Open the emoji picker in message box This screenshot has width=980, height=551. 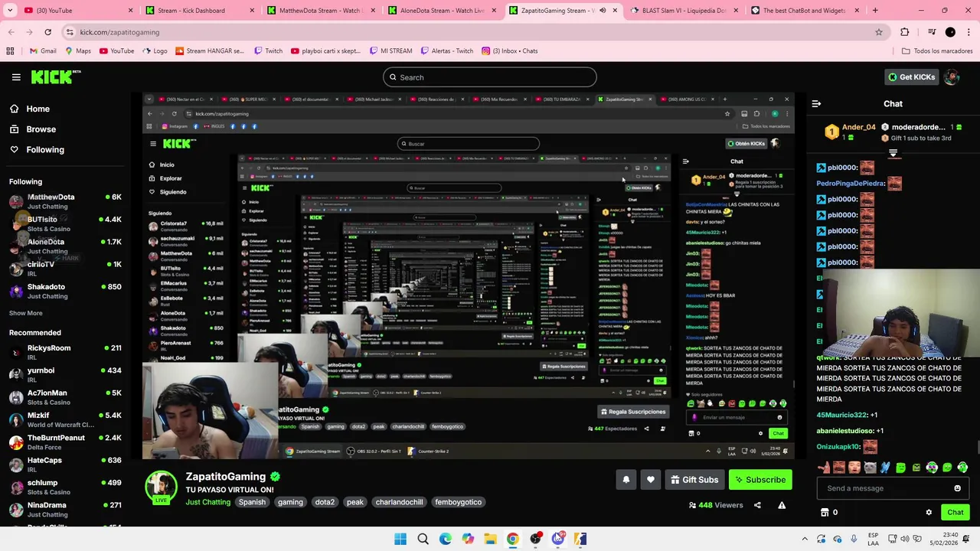[957, 488]
